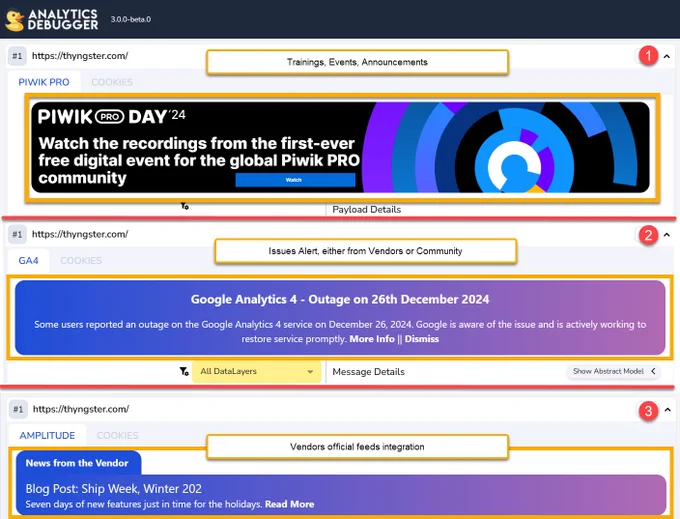The width and height of the screenshot is (680, 519).
Task: Click Google Analytics 4 outage headline
Action: [x=340, y=299]
